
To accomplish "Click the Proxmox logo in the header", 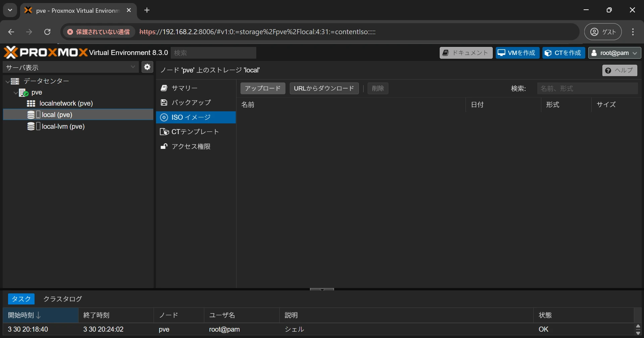I will pos(46,53).
